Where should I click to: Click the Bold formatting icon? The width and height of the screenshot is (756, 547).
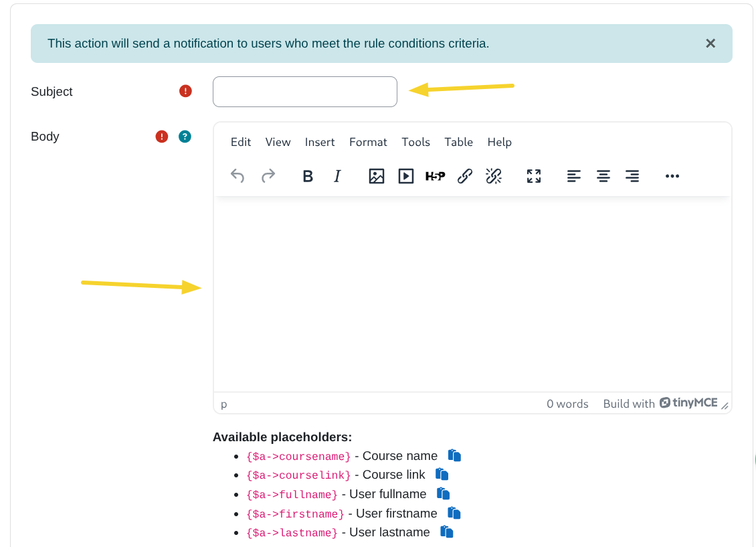pos(308,176)
